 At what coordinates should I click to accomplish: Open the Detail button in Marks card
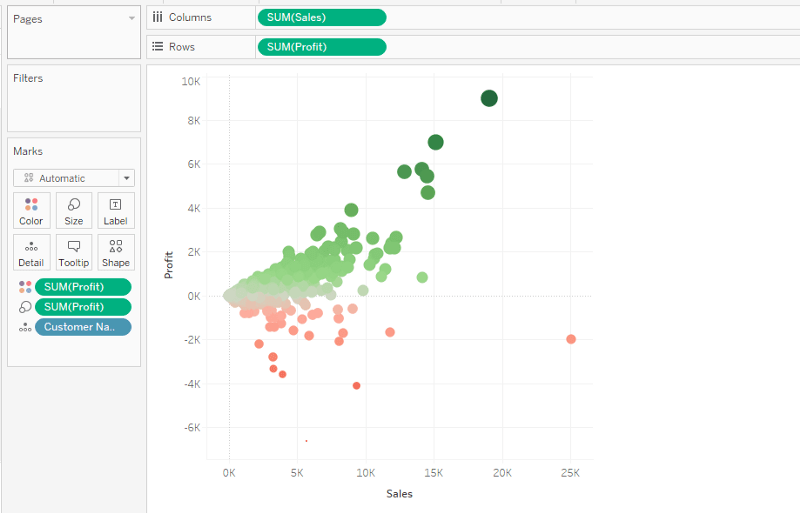pyautogui.click(x=31, y=252)
